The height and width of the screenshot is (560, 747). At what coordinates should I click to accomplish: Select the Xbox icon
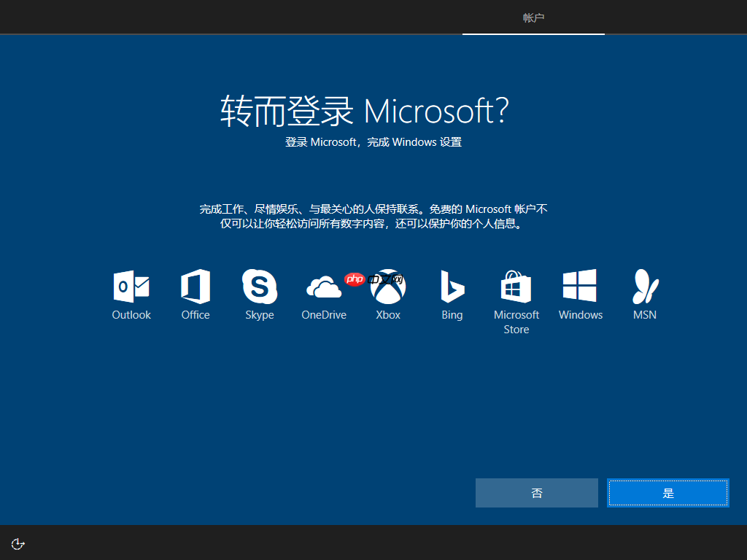pyautogui.click(x=387, y=286)
